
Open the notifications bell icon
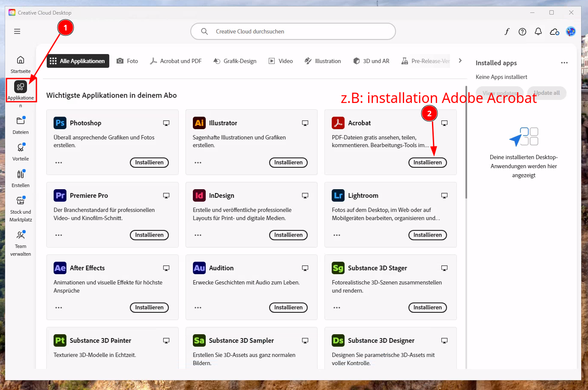click(538, 31)
